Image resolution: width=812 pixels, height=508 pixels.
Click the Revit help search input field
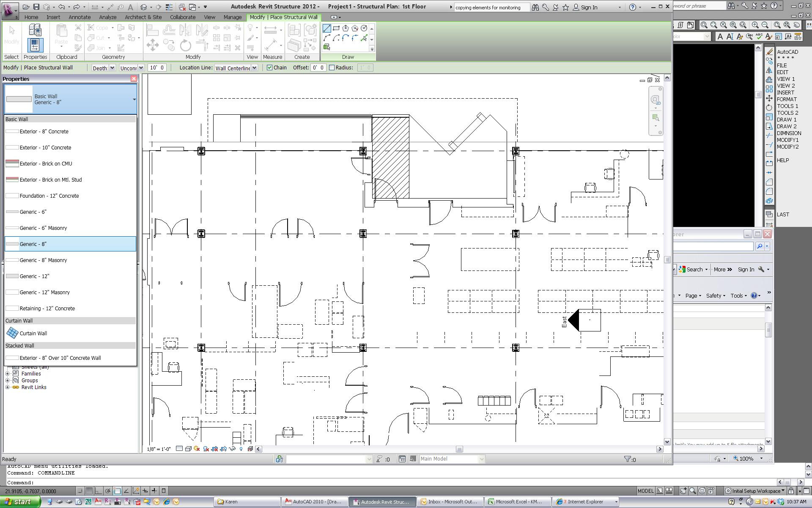(x=491, y=7)
